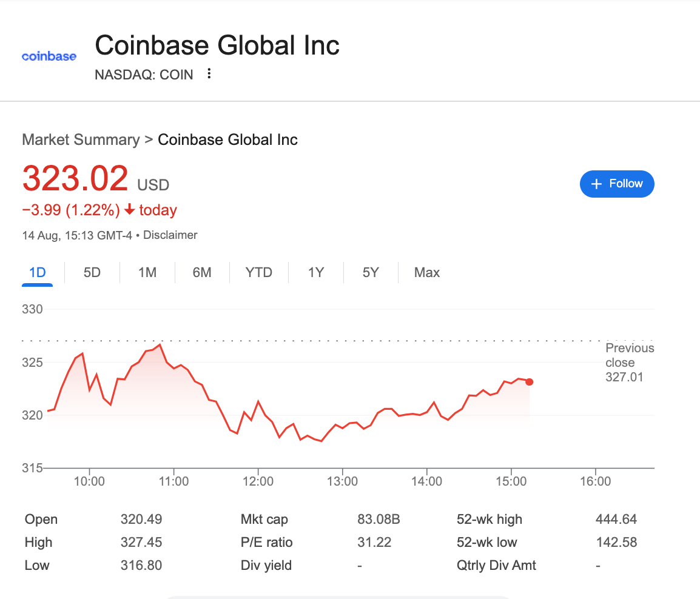Click the Disclaimer link
700x599 pixels.
click(170, 235)
